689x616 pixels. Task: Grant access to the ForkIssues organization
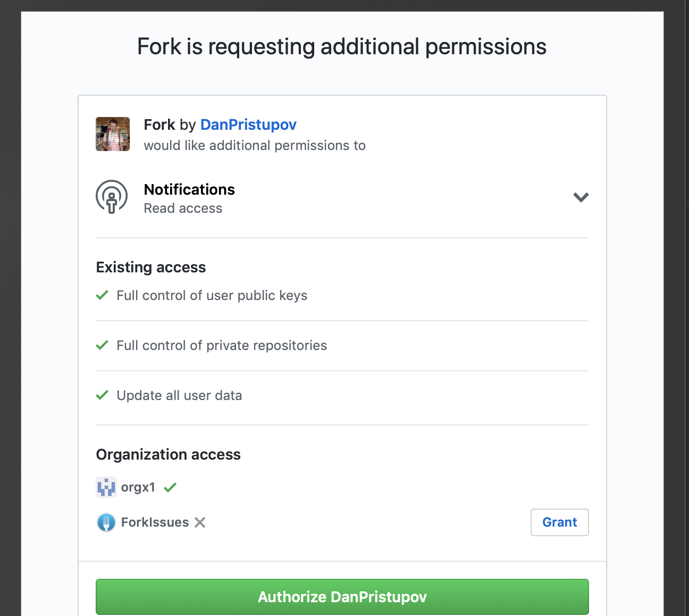[x=559, y=522]
